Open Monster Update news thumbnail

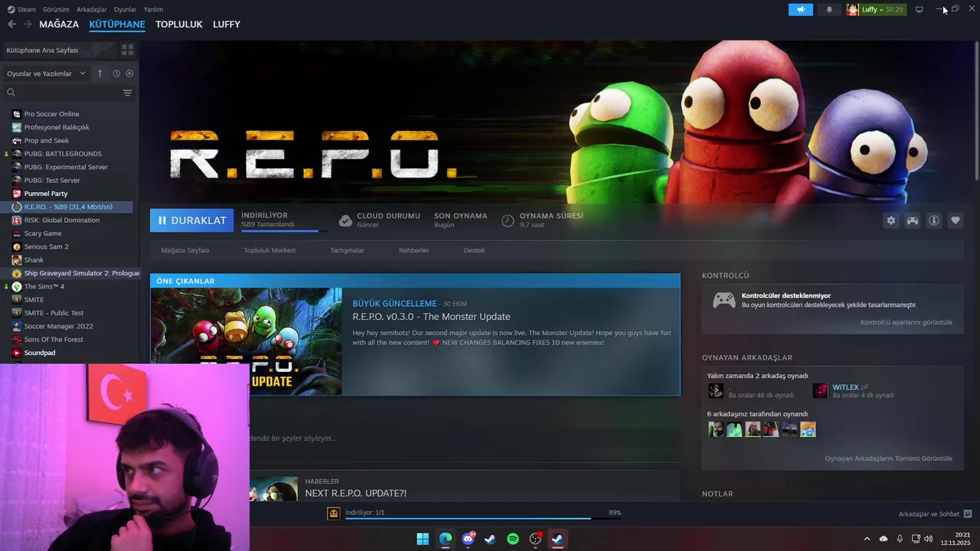[x=247, y=341]
